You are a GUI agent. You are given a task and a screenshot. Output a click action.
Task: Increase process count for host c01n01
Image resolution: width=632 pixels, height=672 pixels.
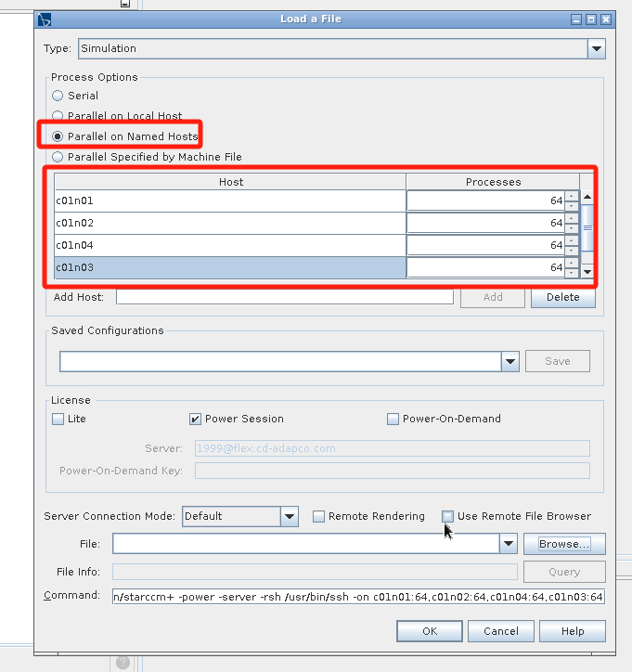[571, 196]
